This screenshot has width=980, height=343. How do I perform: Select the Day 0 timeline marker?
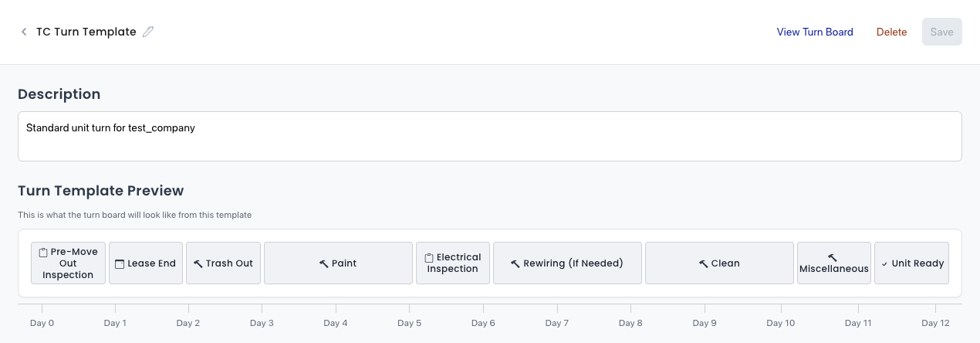[x=42, y=323]
